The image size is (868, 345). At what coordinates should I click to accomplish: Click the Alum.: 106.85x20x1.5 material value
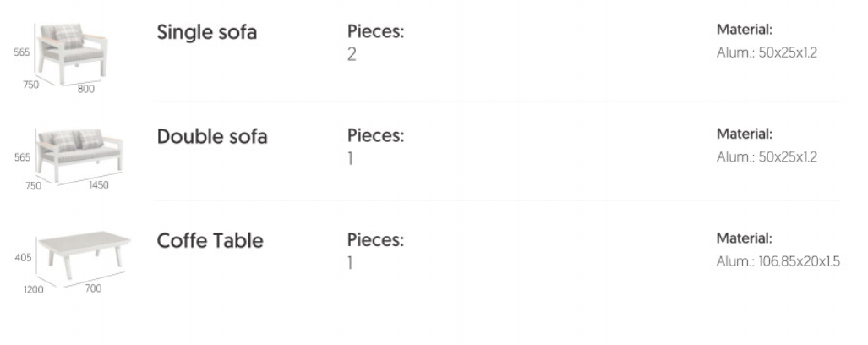pos(778,262)
